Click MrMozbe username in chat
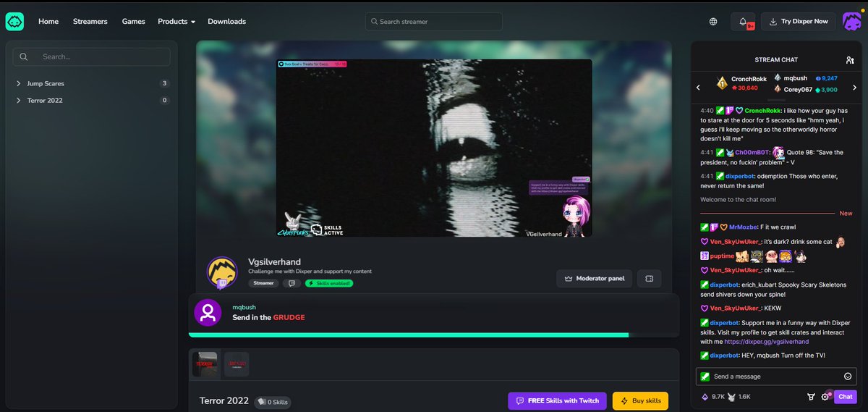The image size is (868, 412). click(744, 227)
